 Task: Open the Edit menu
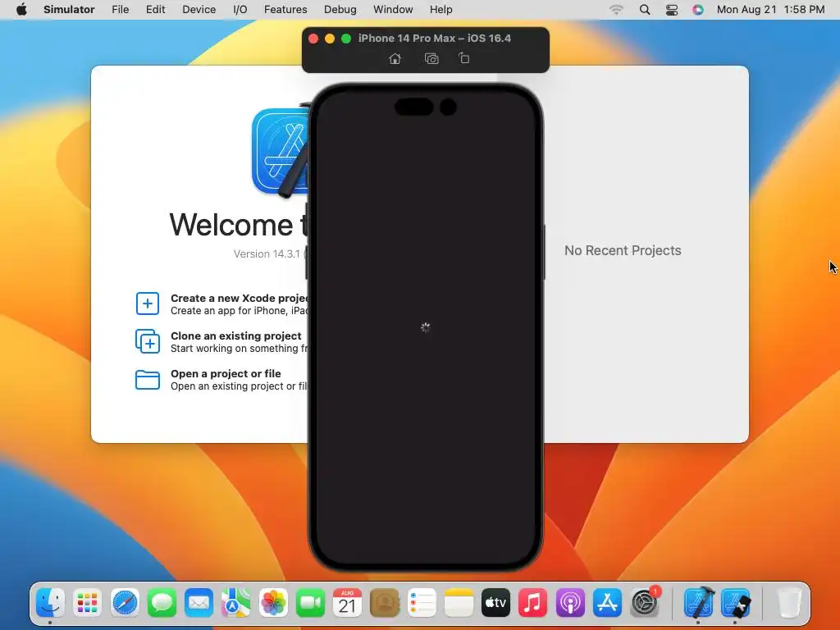coord(155,9)
